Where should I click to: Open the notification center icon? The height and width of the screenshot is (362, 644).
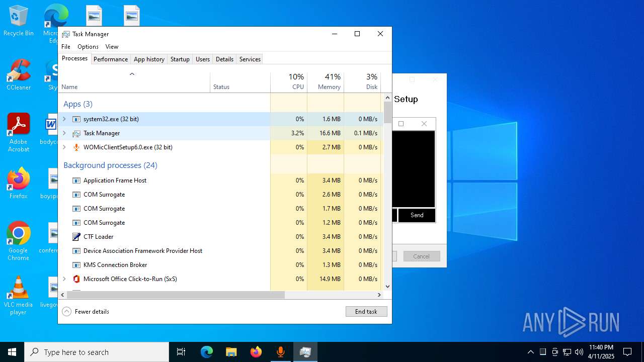point(627,352)
